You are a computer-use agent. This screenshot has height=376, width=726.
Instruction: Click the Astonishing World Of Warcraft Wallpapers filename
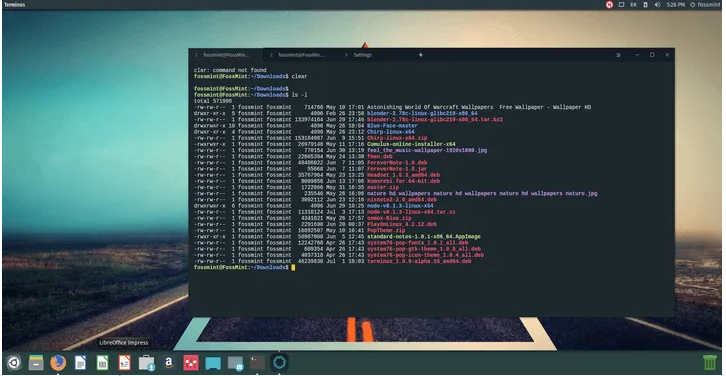tap(479, 107)
